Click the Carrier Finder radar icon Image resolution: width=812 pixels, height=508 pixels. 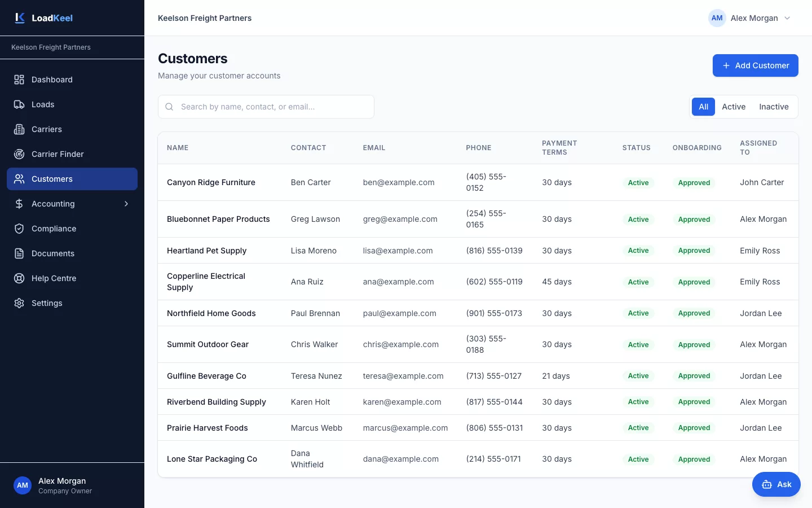click(x=19, y=154)
